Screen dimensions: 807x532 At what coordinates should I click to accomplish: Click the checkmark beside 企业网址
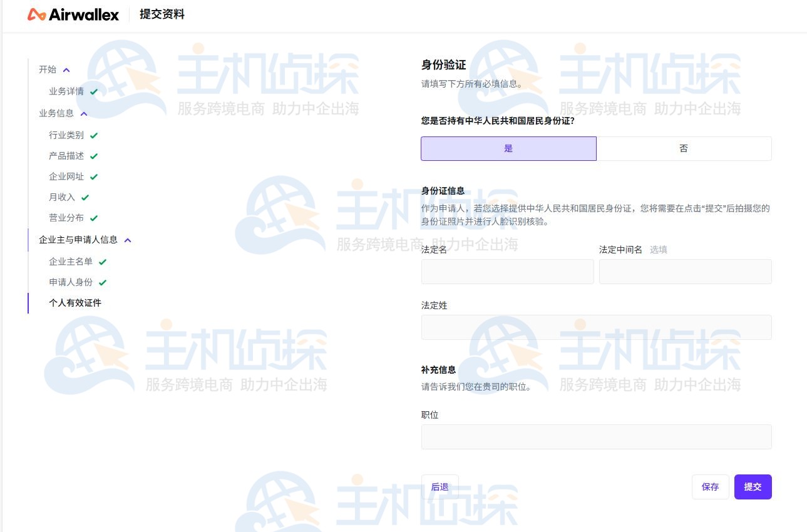coord(94,176)
